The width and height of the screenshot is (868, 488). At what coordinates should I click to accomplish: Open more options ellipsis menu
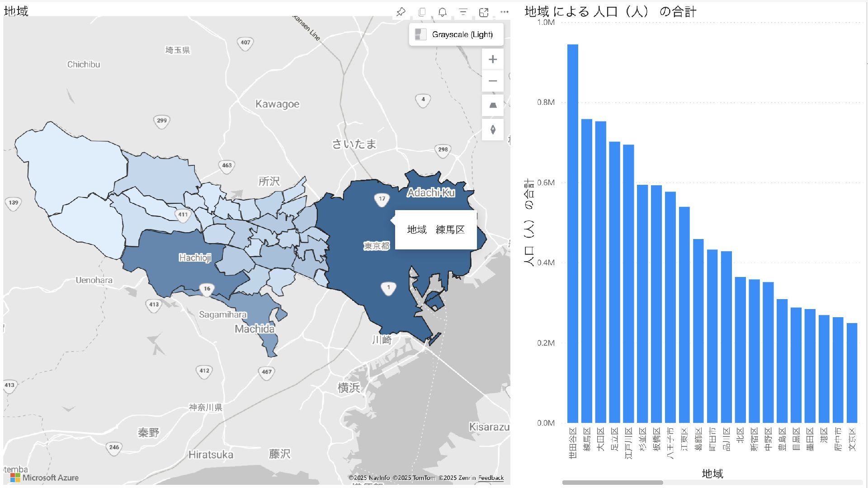coord(505,12)
